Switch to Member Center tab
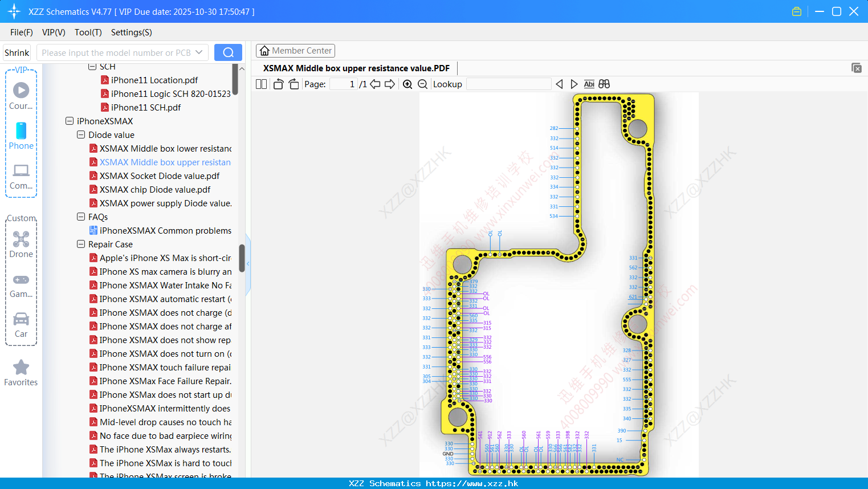The width and height of the screenshot is (868, 489). coord(295,51)
